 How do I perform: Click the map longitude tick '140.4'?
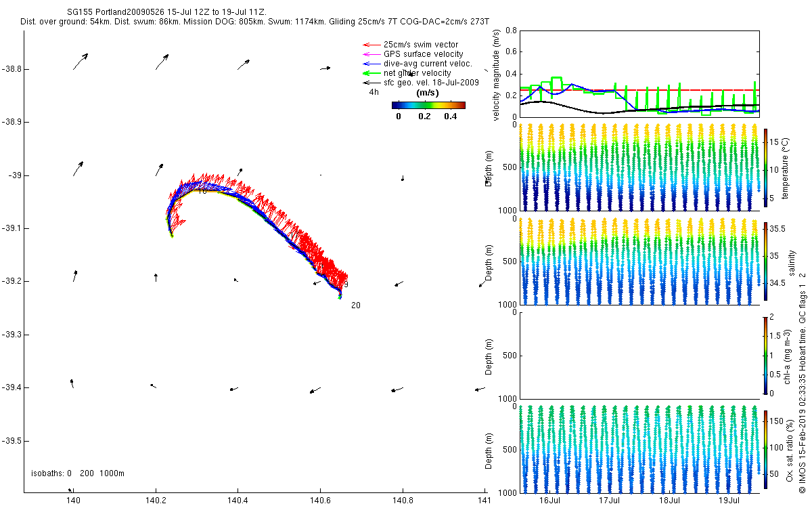click(x=238, y=501)
